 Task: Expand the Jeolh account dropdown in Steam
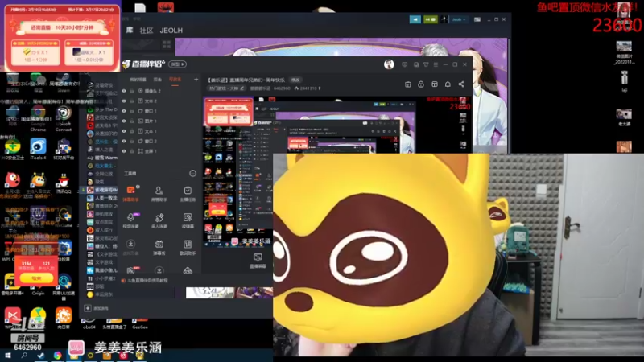coord(458,19)
